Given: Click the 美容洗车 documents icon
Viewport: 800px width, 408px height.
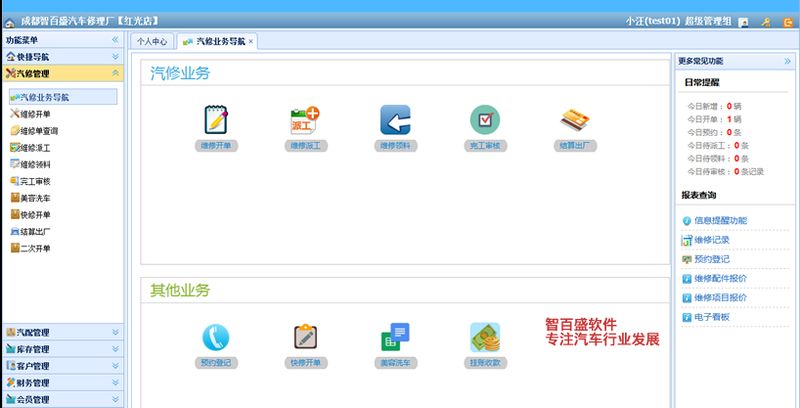Looking at the screenshot, I should coord(395,337).
